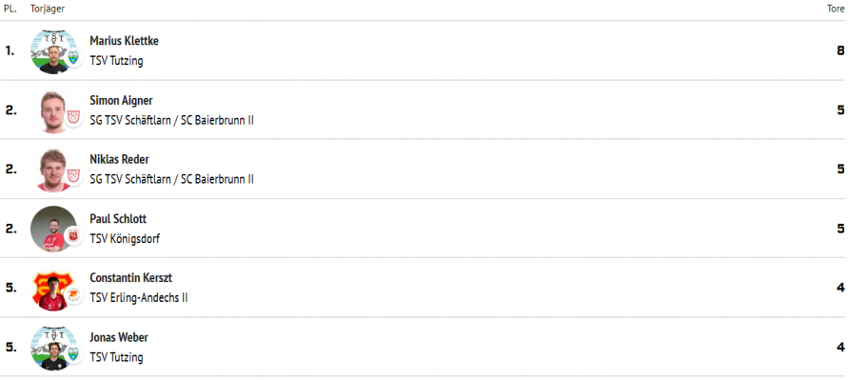The height and width of the screenshot is (380, 868).
Task: Open Jonas Weber's player photo
Action: (53, 349)
